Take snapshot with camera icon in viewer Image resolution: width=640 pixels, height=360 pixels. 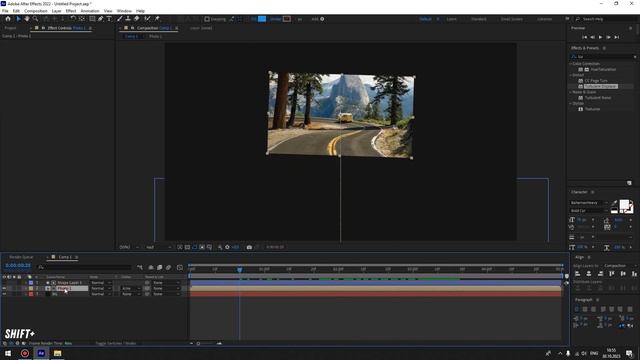(249, 247)
